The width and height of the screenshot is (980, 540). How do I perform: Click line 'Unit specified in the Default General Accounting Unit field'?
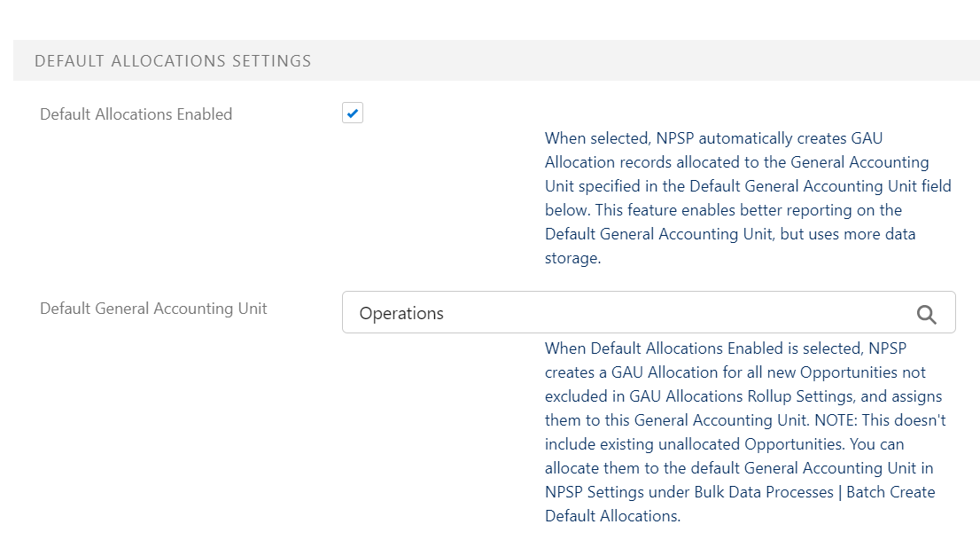[x=748, y=186]
